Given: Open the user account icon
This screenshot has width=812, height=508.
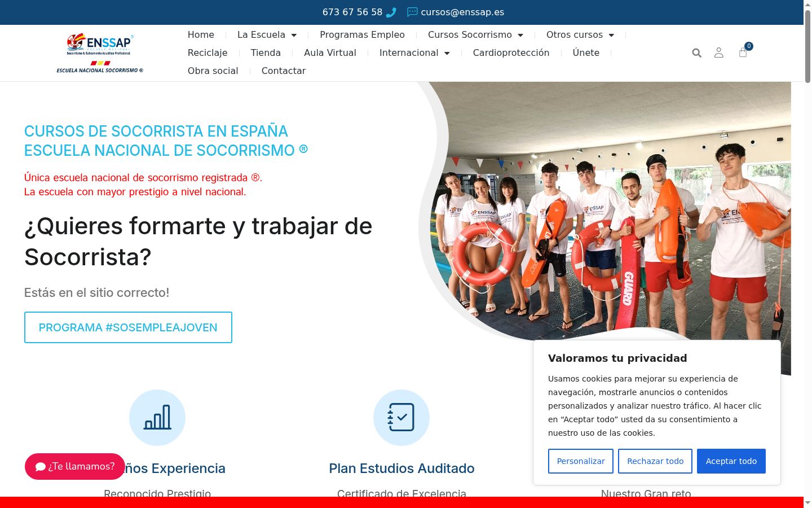Looking at the screenshot, I should click(719, 52).
